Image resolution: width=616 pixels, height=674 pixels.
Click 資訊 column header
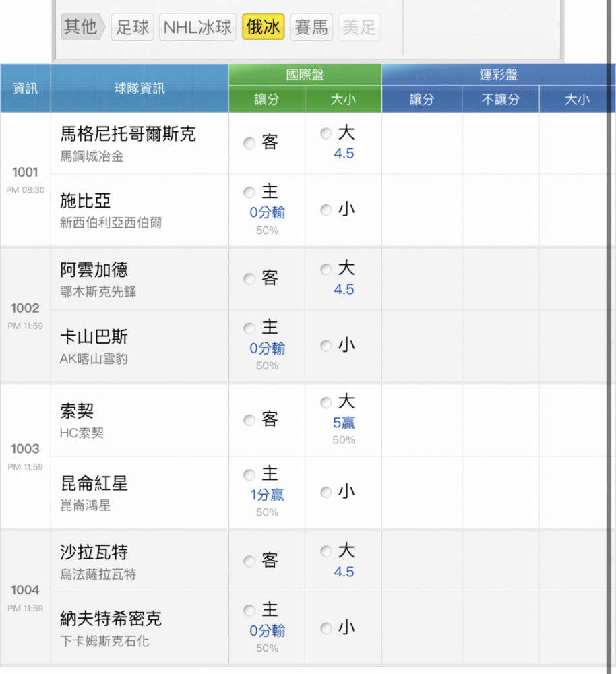[26, 88]
